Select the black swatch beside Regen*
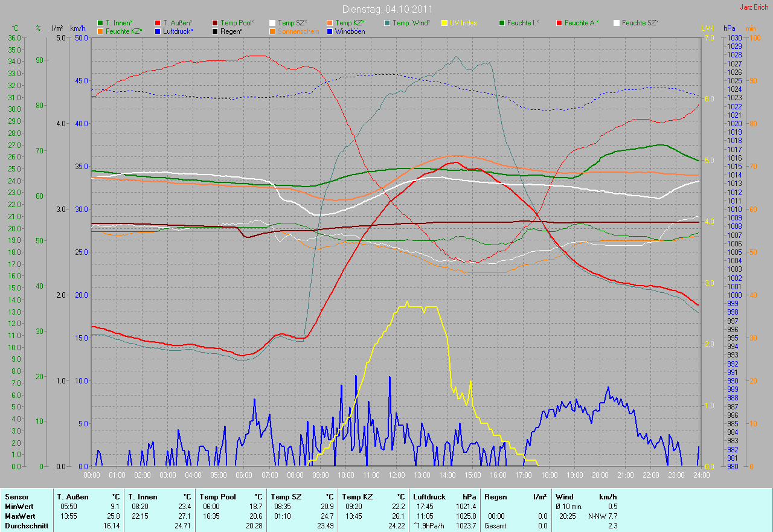Image resolution: width=773 pixels, height=532 pixels. coord(216,31)
